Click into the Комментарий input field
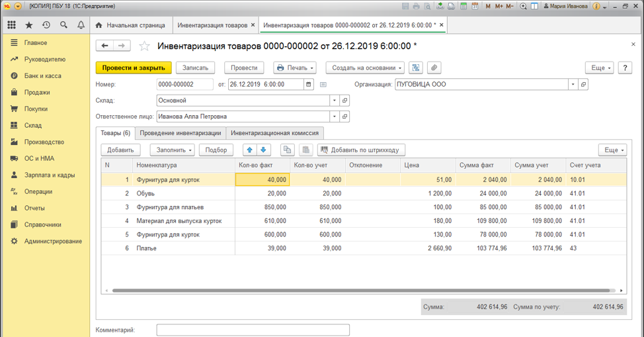The image size is (644, 337). tap(253, 330)
